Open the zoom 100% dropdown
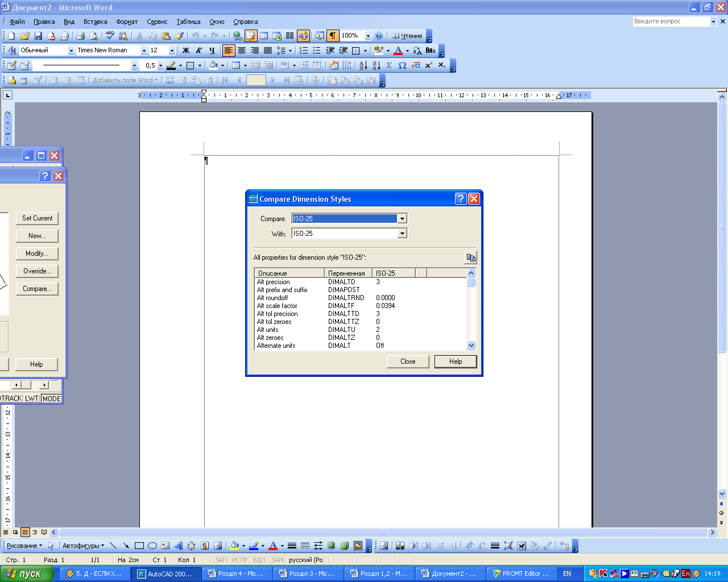The image size is (728, 582). tap(368, 36)
